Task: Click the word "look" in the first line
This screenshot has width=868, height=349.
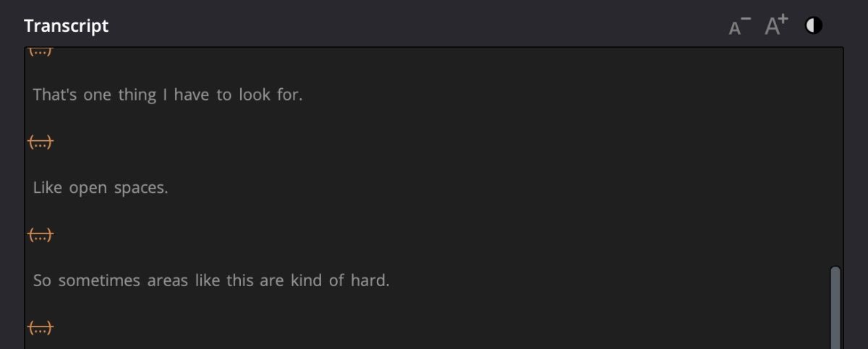Action: pyautogui.click(x=254, y=95)
